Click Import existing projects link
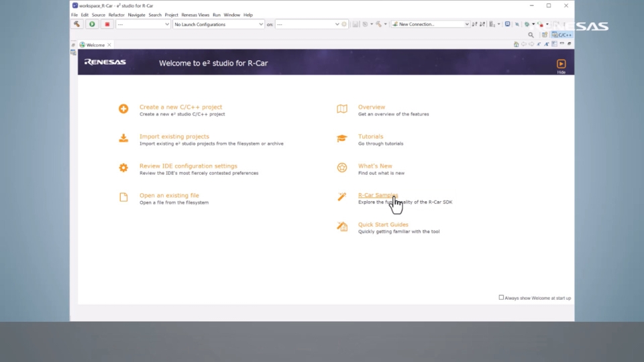This screenshot has height=362, width=644. click(174, 136)
